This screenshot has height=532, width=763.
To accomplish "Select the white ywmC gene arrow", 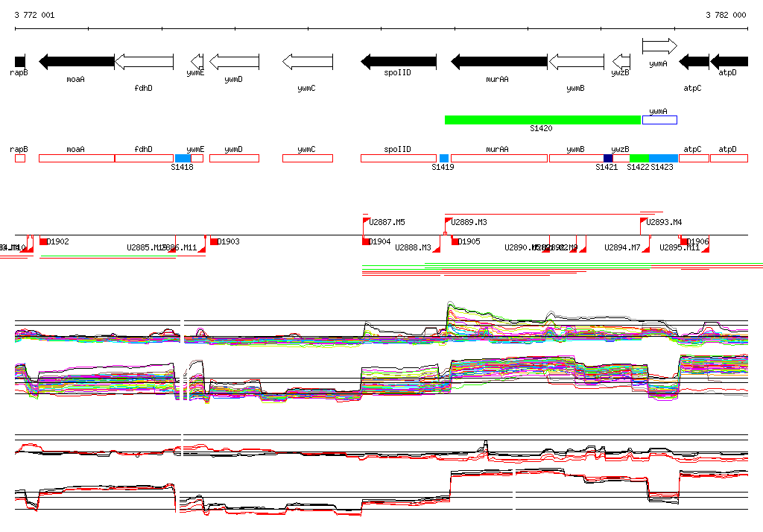I will [x=308, y=62].
